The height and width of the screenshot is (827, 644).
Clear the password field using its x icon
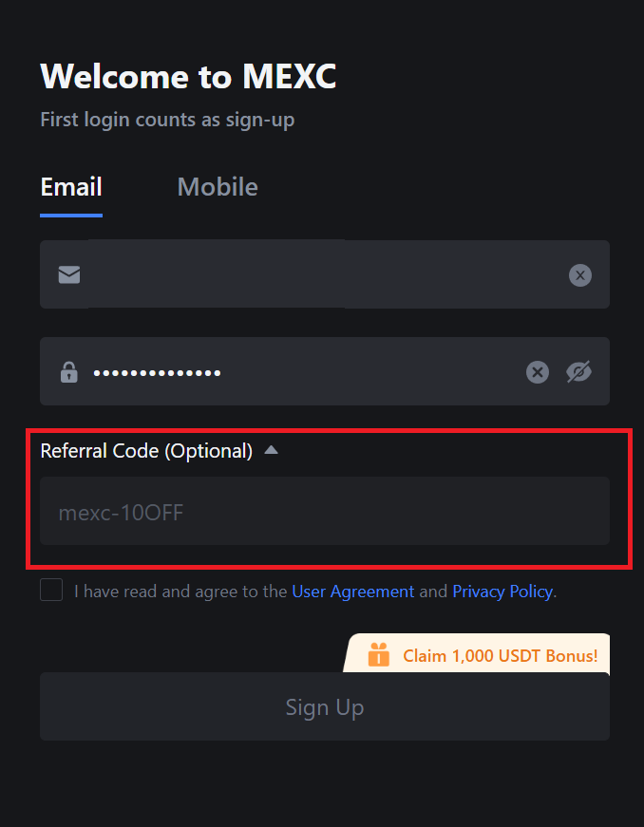click(x=537, y=371)
